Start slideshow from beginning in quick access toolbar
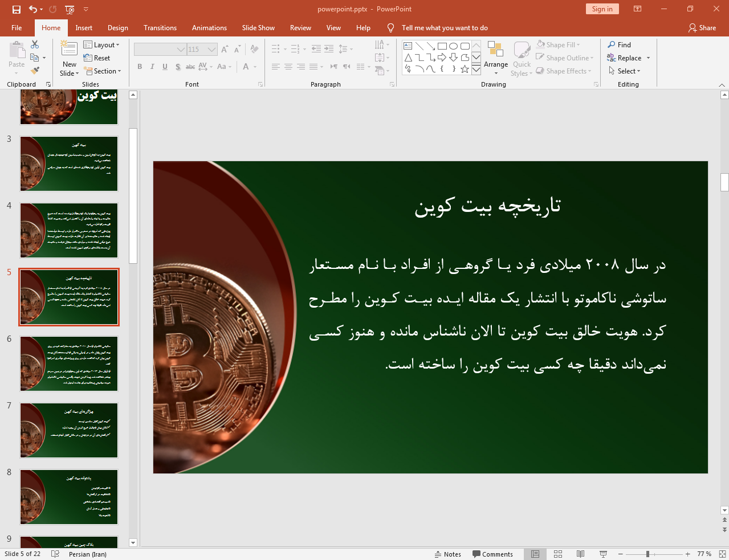The width and height of the screenshot is (729, 560). 70,9
